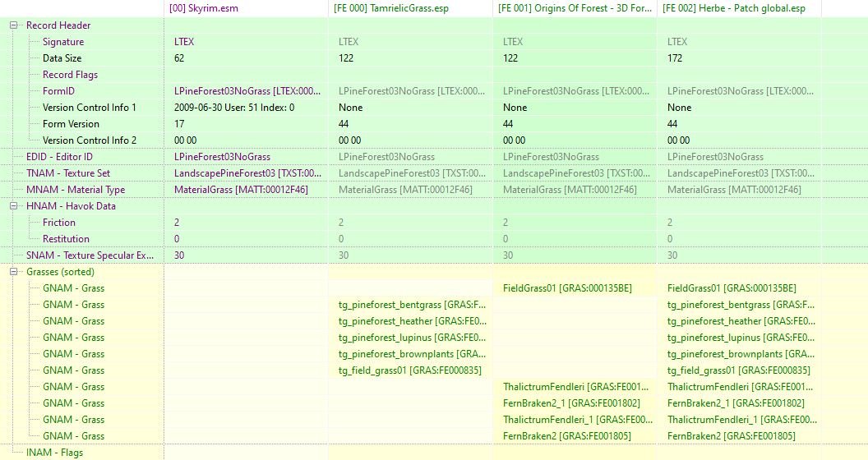Select the Form Version value 17
Viewport: 868px width, 460px height.
coord(179,124)
